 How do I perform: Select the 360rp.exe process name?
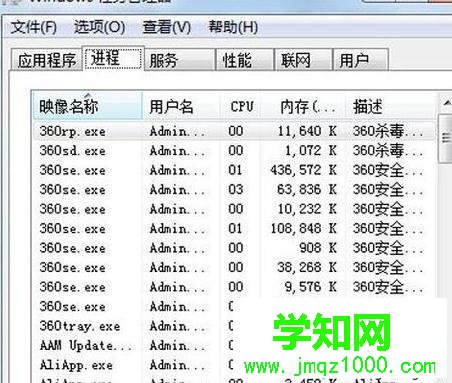72,131
